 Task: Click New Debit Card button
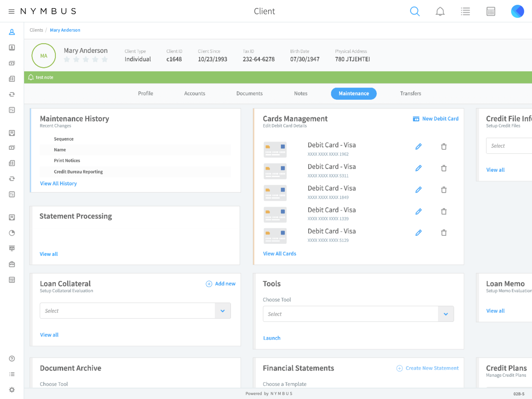(x=435, y=119)
